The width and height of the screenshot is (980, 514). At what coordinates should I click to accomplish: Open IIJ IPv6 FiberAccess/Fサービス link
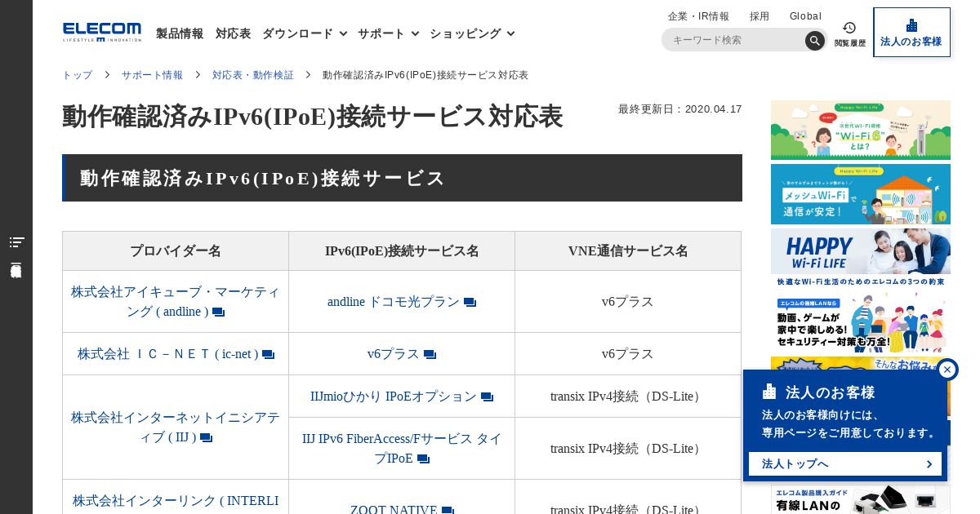402,449
